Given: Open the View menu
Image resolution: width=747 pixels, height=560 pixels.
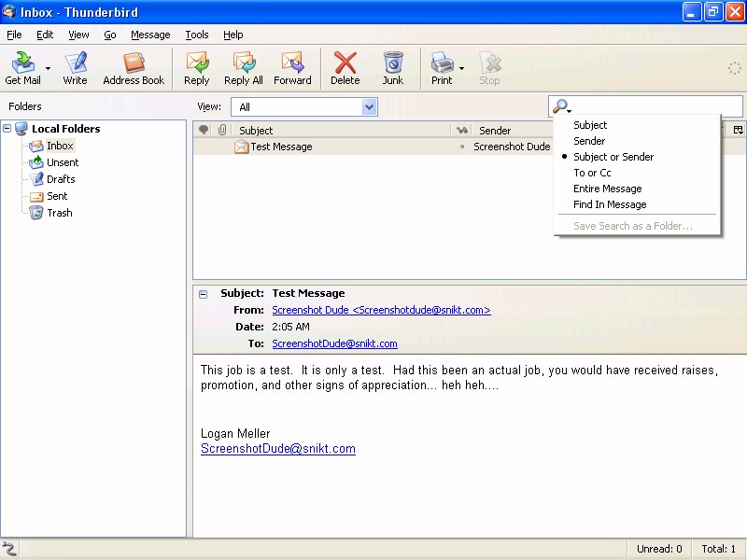Looking at the screenshot, I should click(78, 35).
